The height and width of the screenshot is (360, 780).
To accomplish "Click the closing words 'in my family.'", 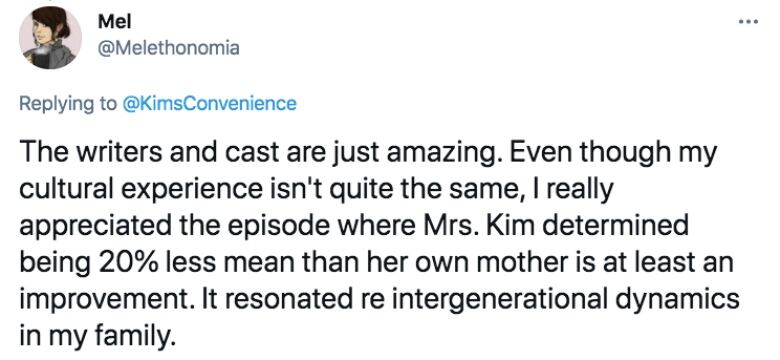I will (98, 337).
